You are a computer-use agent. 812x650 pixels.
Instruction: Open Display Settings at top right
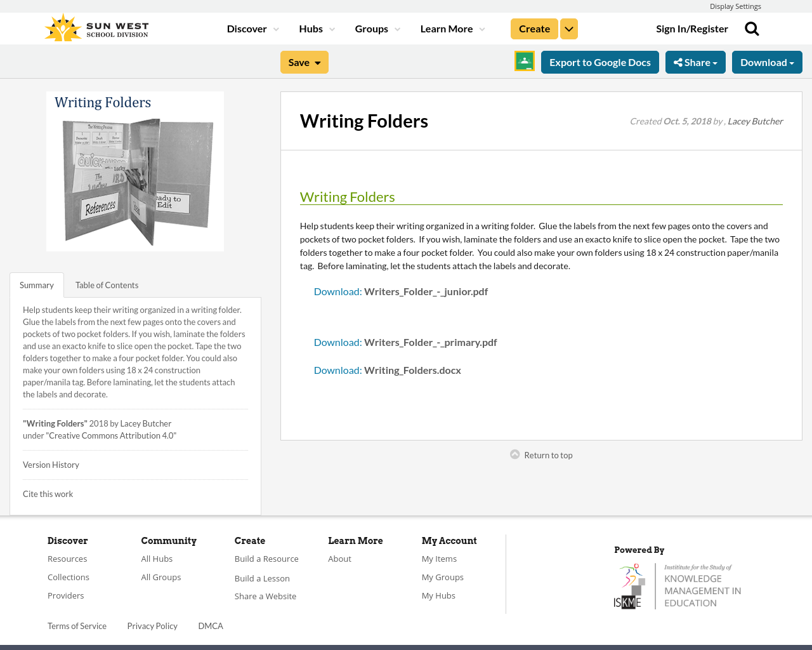tap(735, 6)
